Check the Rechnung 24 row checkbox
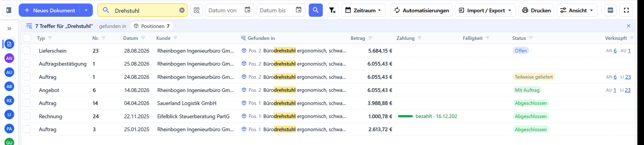This screenshot has height=145, width=644. point(27,116)
